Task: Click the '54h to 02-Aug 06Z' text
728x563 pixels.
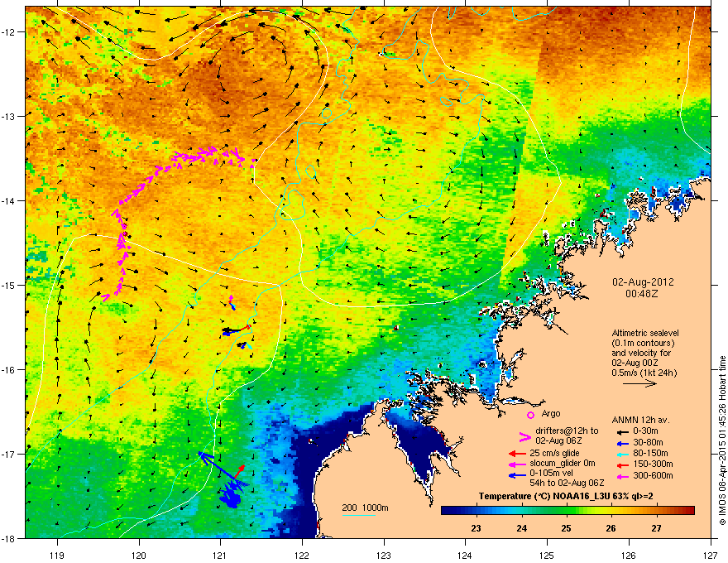Action: point(567,483)
